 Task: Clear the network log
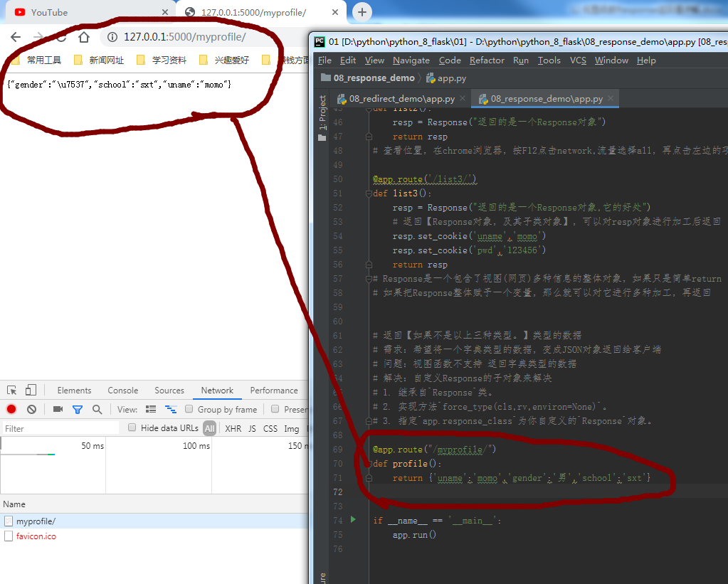click(x=31, y=409)
